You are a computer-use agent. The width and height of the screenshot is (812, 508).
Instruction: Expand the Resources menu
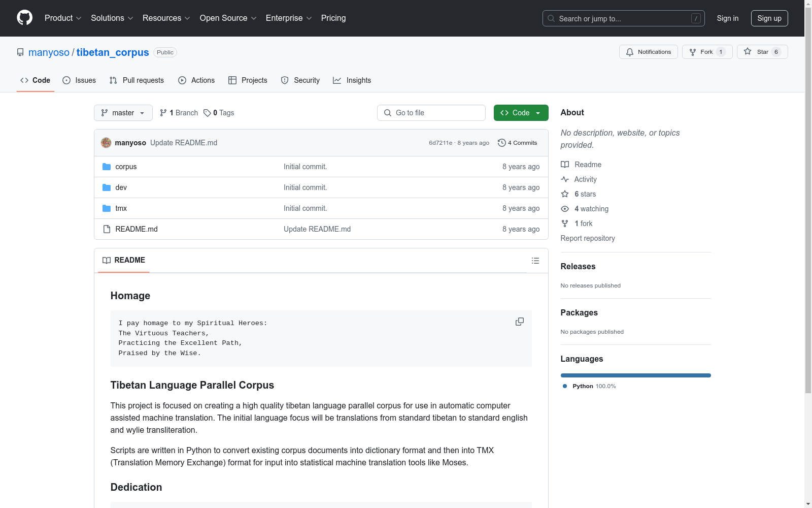(x=166, y=18)
